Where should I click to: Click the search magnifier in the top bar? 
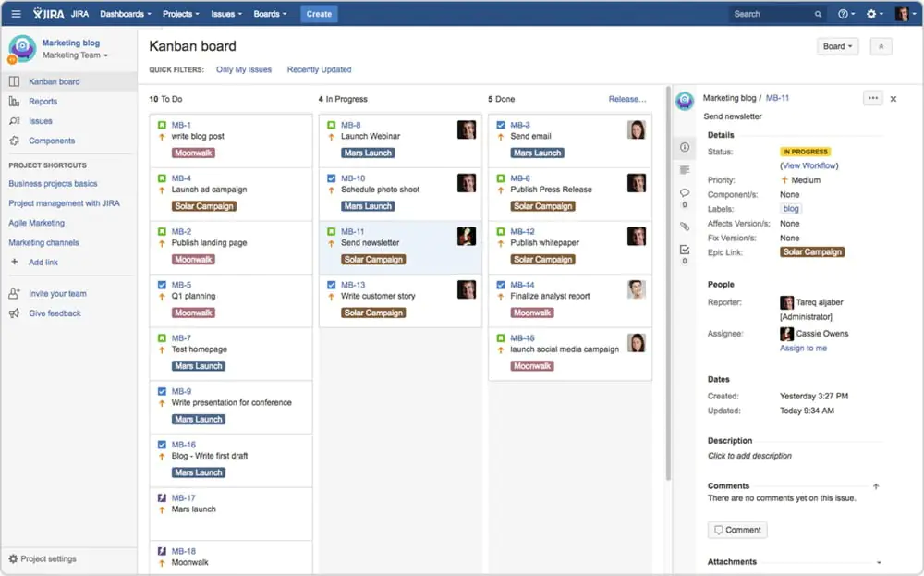coord(817,13)
